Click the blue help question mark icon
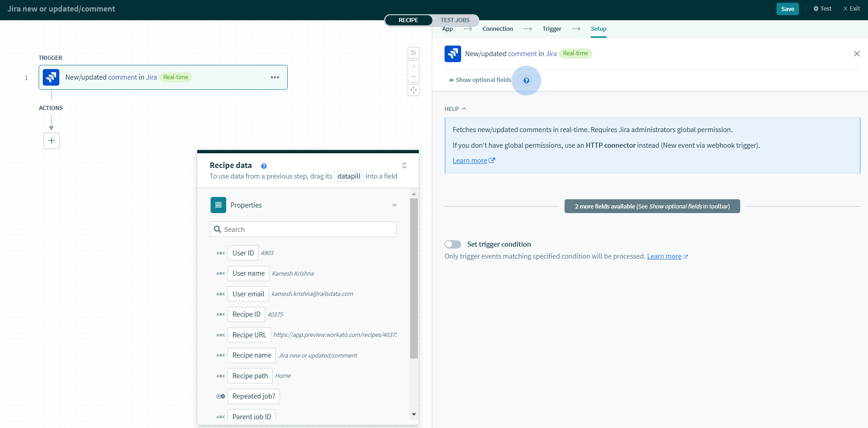The width and height of the screenshot is (868, 428). [x=526, y=81]
